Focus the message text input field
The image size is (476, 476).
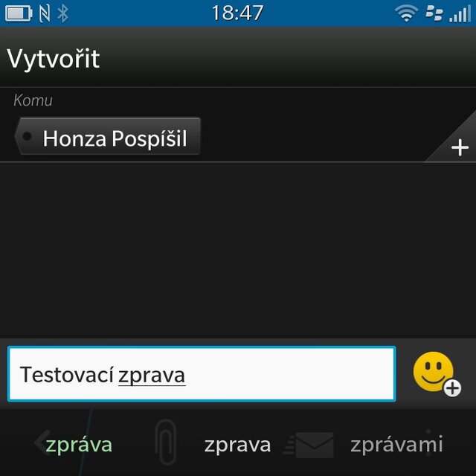[x=202, y=374]
